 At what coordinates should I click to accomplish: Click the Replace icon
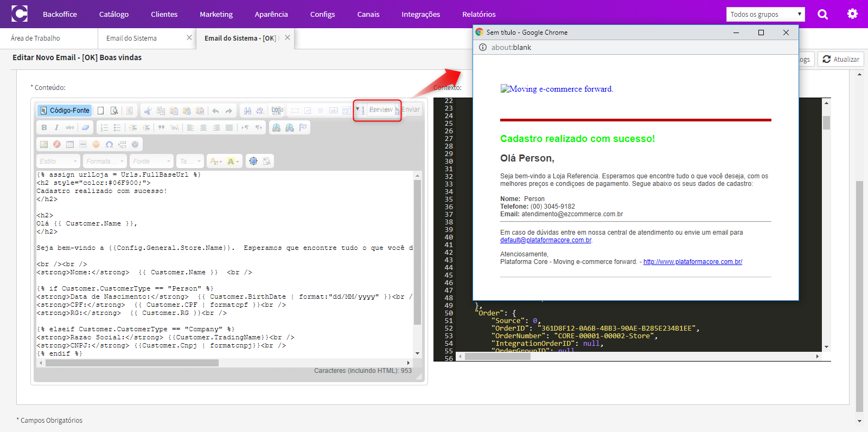(x=260, y=111)
